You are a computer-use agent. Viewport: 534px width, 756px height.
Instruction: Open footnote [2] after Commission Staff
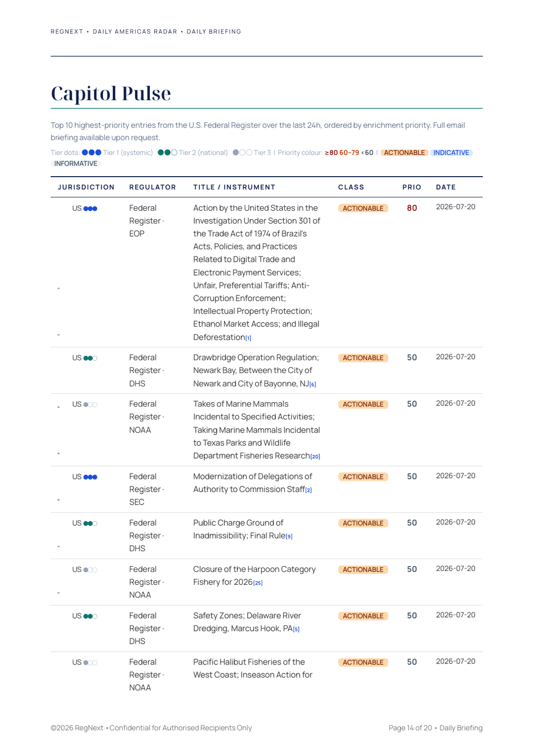coord(309,490)
